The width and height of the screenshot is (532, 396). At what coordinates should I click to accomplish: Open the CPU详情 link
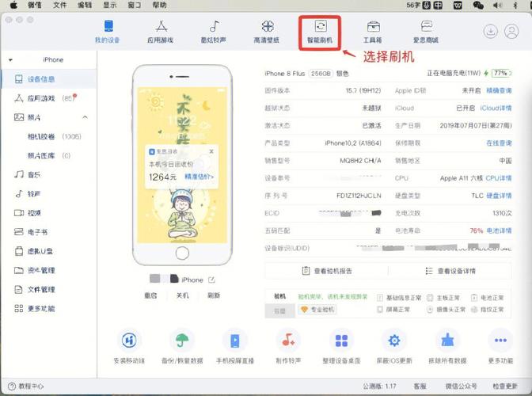499,178
